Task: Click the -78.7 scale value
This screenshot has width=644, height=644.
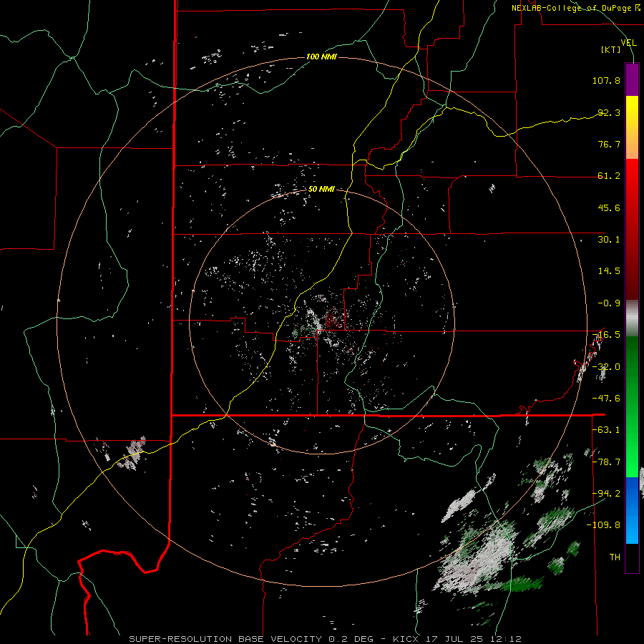Action: coord(606,462)
